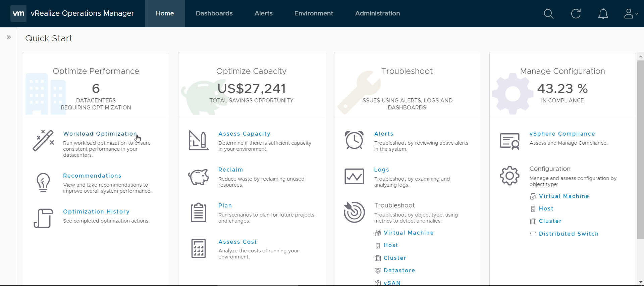Expand the left navigation pane
The width and height of the screenshot is (644, 286).
coord(9,37)
